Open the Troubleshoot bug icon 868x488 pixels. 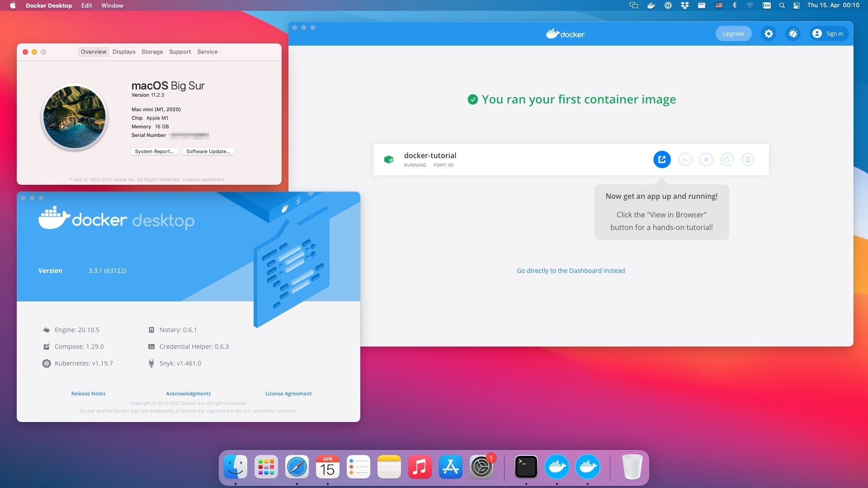tap(793, 33)
